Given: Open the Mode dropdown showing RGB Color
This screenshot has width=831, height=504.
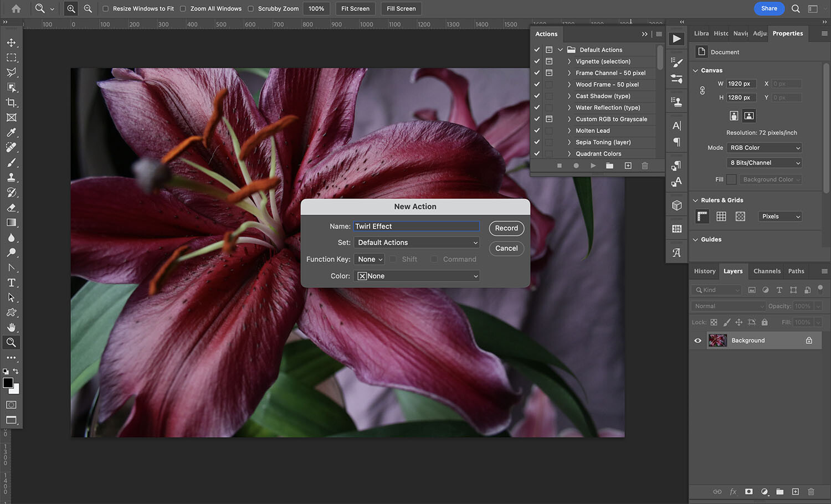Looking at the screenshot, I should pyautogui.click(x=764, y=147).
